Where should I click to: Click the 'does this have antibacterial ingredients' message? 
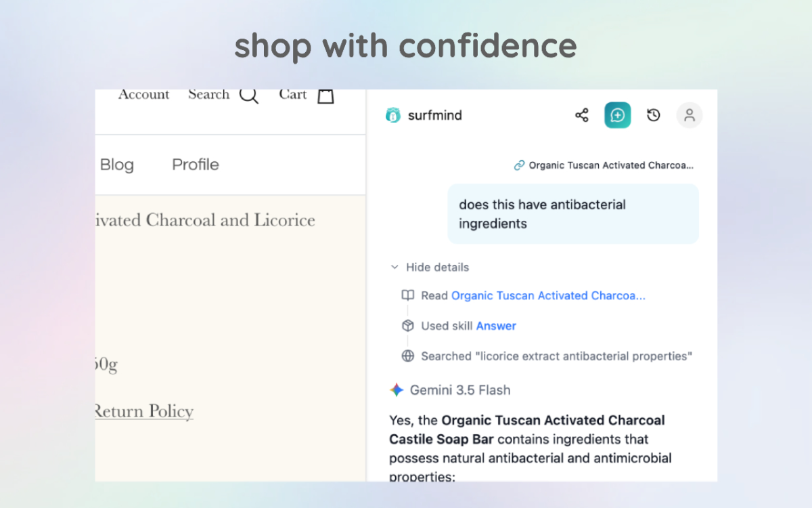573,214
